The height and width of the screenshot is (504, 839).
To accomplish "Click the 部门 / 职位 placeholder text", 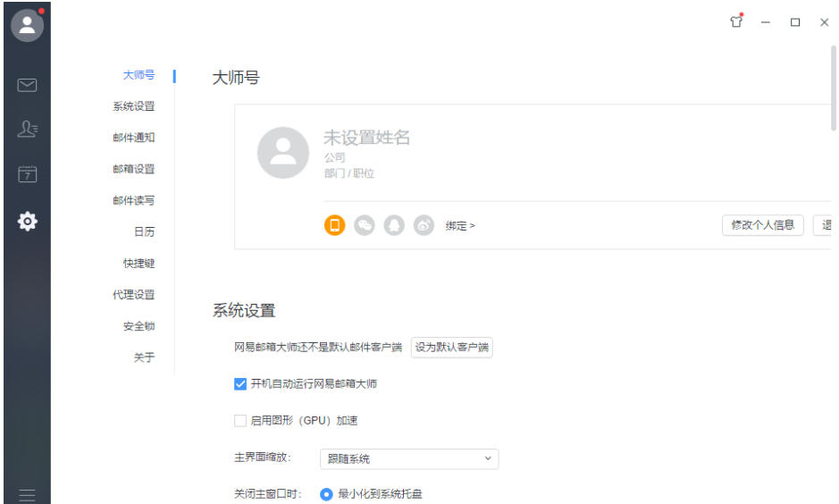I will coord(348,173).
